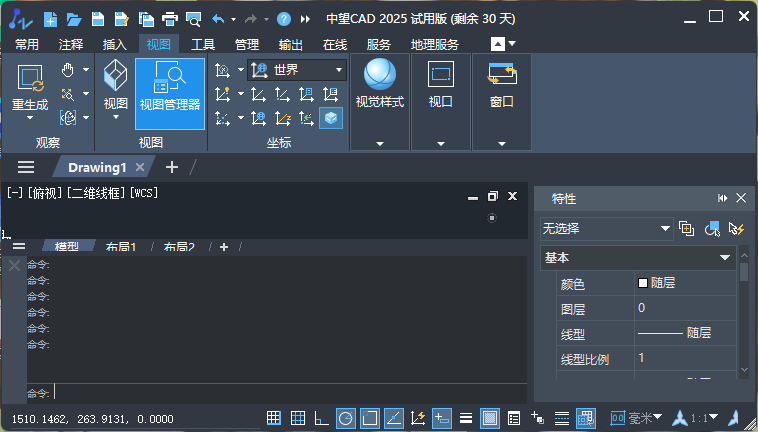
Task: Open a file with the folder icon
Action: (x=74, y=19)
